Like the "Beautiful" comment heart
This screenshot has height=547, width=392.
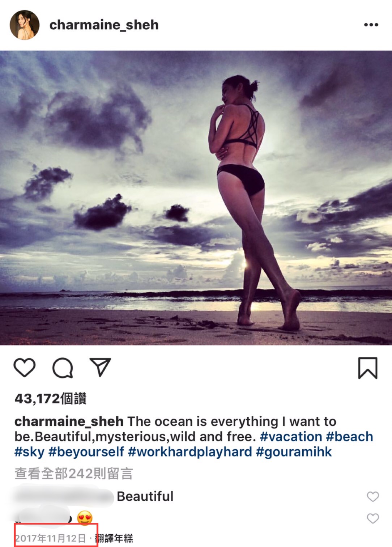(x=373, y=497)
